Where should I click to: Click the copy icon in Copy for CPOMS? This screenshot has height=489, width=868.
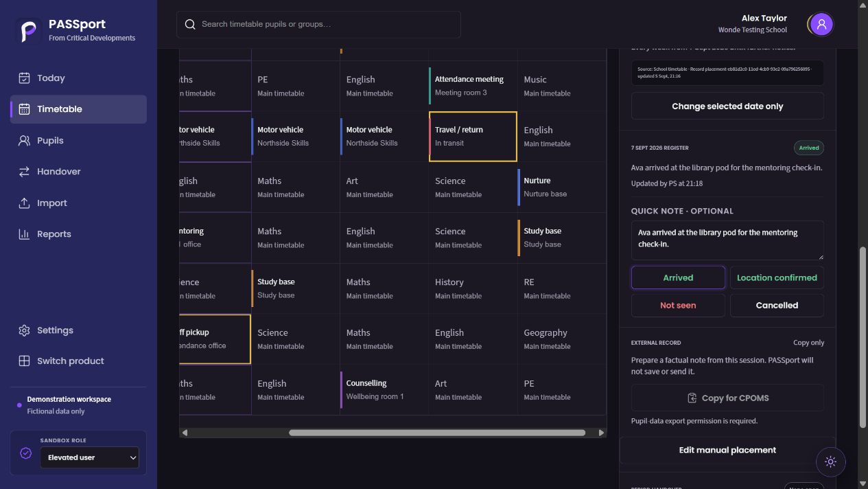(x=692, y=398)
